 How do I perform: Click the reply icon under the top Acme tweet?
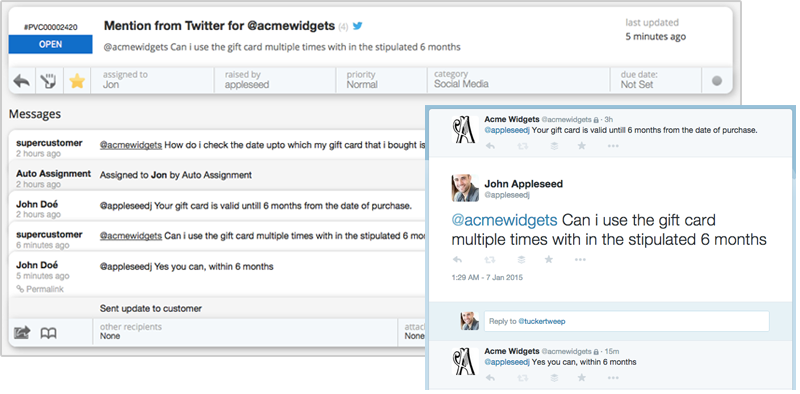coord(490,146)
